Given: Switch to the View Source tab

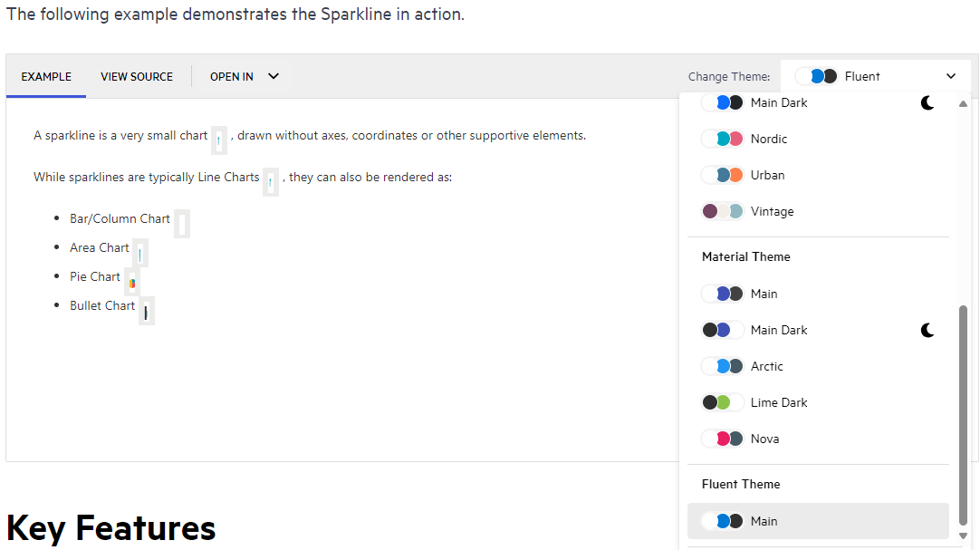Looking at the screenshot, I should (137, 77).
